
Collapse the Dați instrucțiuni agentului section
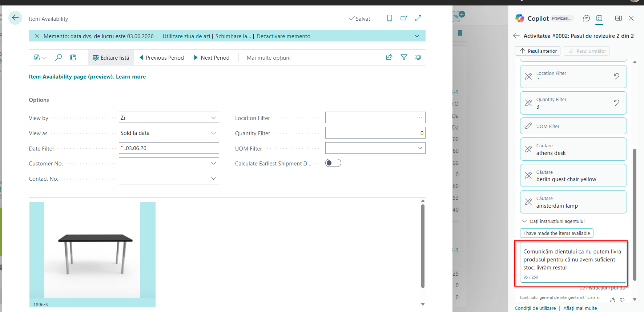524,221
